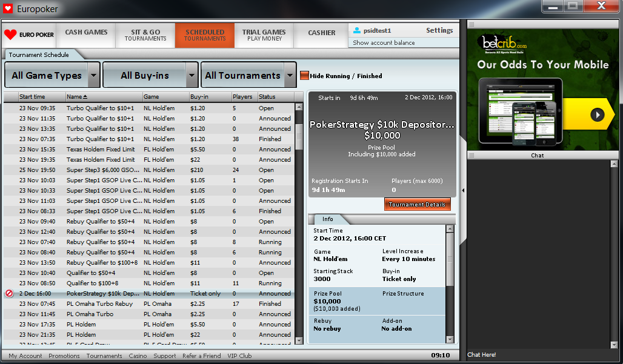Open the Trial Games Play Money tab
Image resolution: width=623 pixels, height=364 pixels.
264,35
